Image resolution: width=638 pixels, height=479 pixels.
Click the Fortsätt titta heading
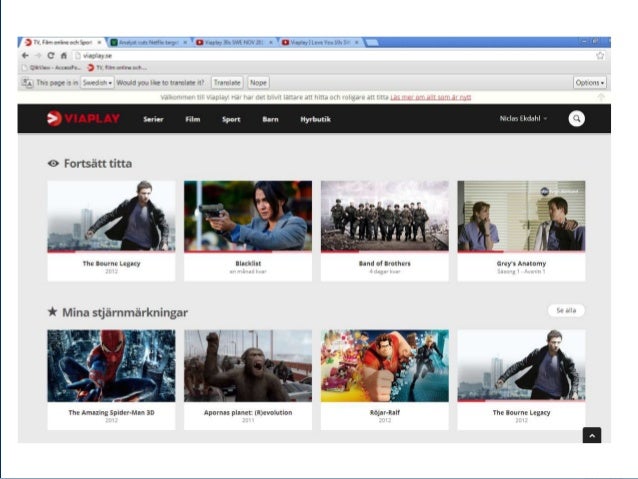click(98, 164)
